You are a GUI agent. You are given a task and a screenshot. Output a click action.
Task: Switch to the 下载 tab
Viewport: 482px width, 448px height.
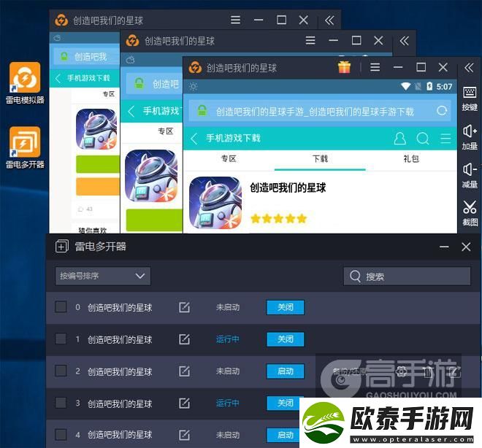tap(320, 159)
